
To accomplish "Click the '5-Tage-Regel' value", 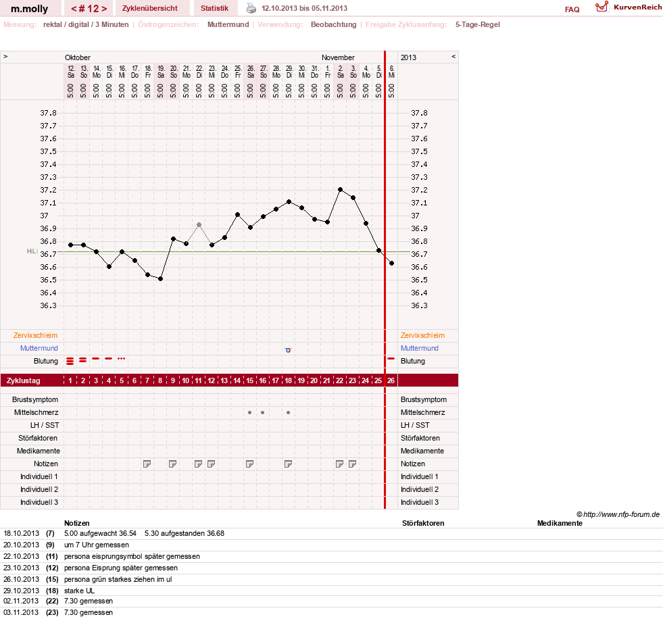I will click(x=477, y=24).
